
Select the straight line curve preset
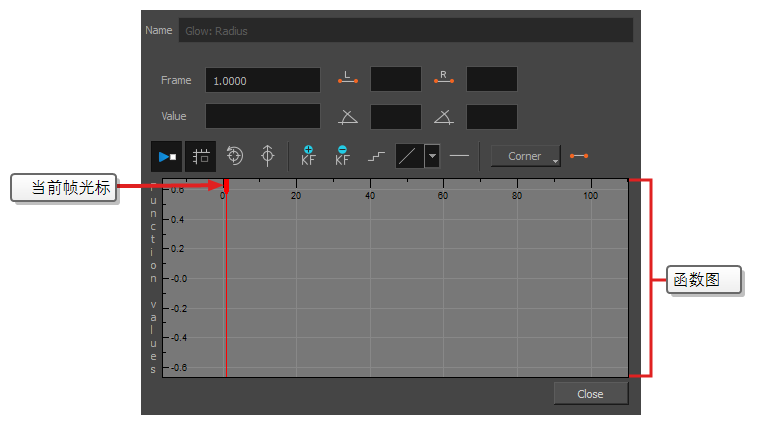[x=409, y=156]
